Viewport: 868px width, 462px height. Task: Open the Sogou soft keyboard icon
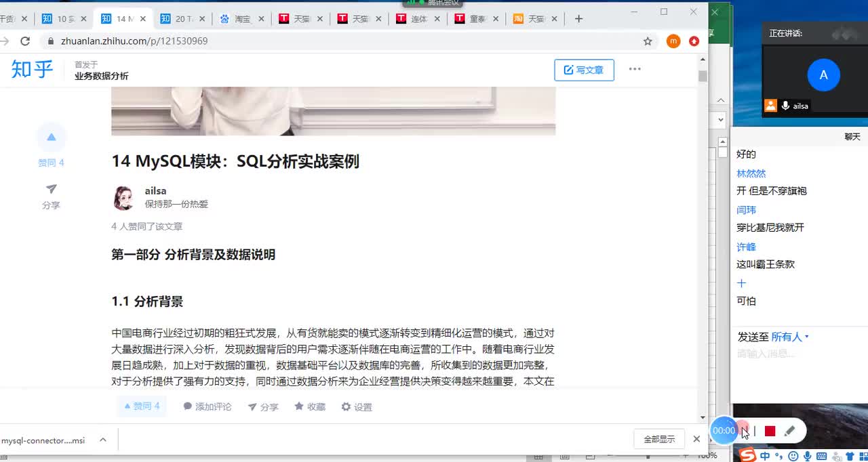click(821, 456)
